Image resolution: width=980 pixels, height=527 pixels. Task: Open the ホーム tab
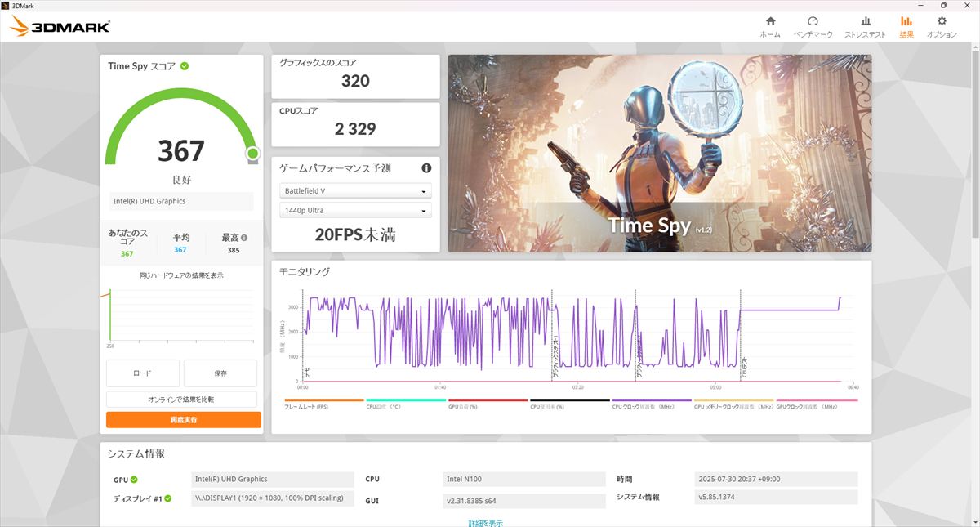[770, 27]
